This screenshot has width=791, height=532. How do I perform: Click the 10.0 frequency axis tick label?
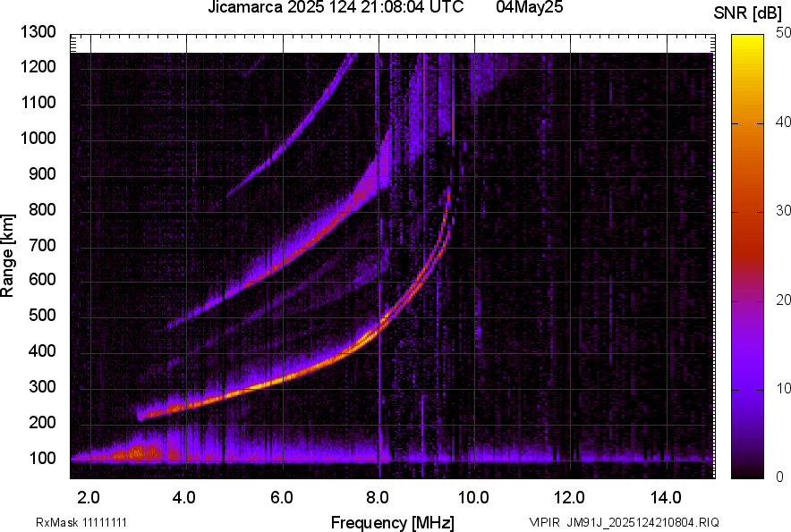tap(473, 498)
